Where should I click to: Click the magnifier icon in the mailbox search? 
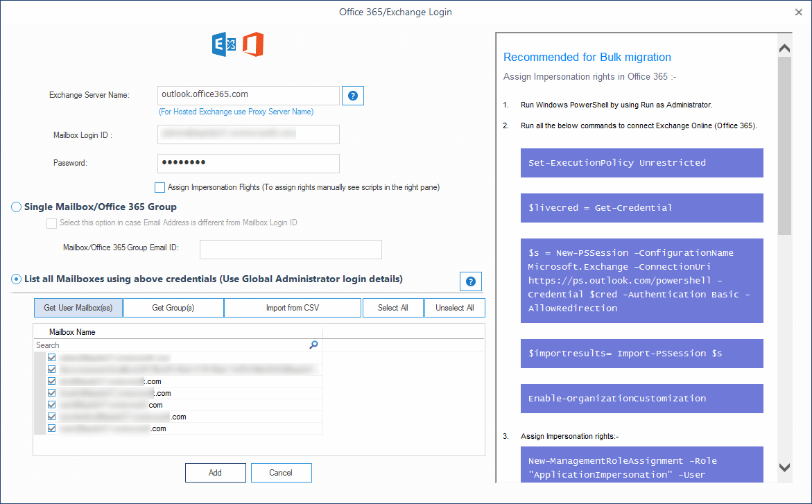point(314,345)
